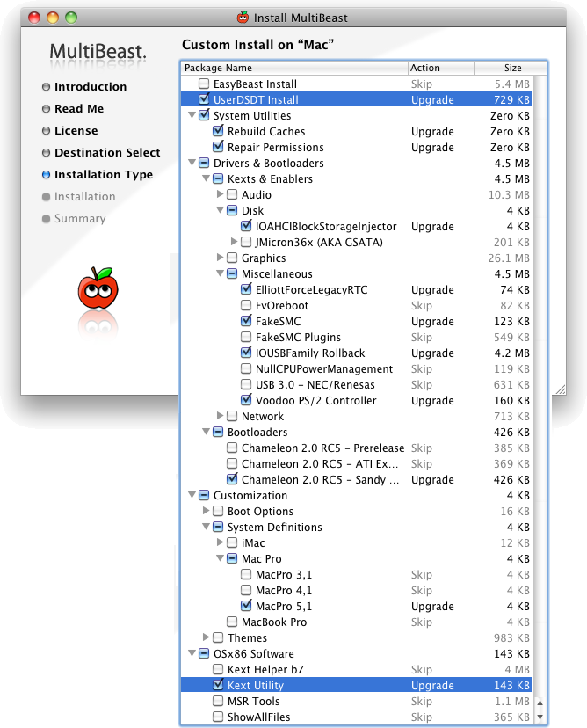Uncheck MacPro 5,1 definition
Screen dimensions: 587x728
(x=246, y=606)
